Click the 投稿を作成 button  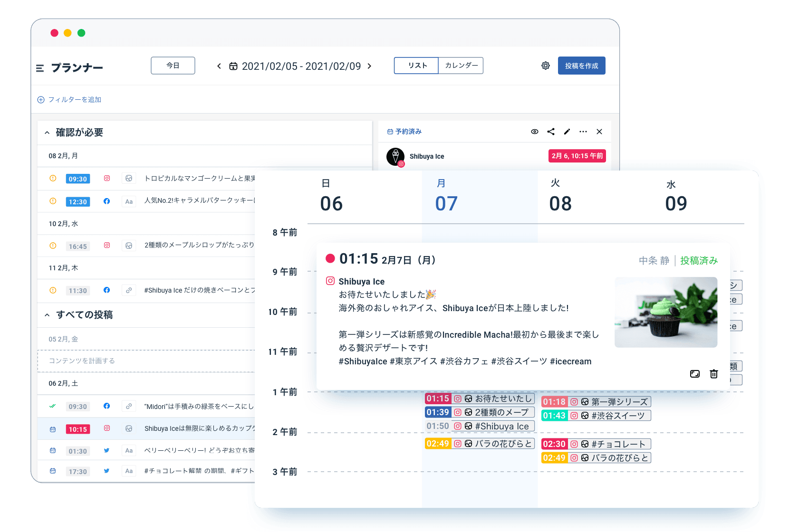[x=581, y=66]
